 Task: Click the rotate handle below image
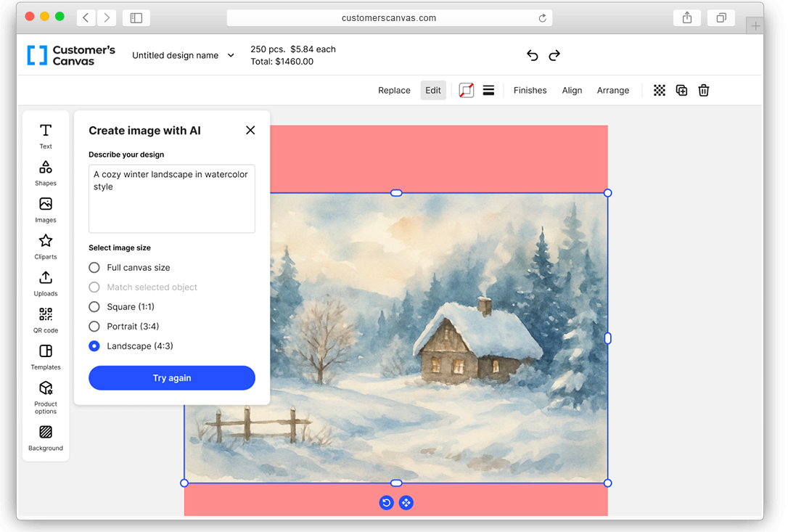click(x=386, y=502)
